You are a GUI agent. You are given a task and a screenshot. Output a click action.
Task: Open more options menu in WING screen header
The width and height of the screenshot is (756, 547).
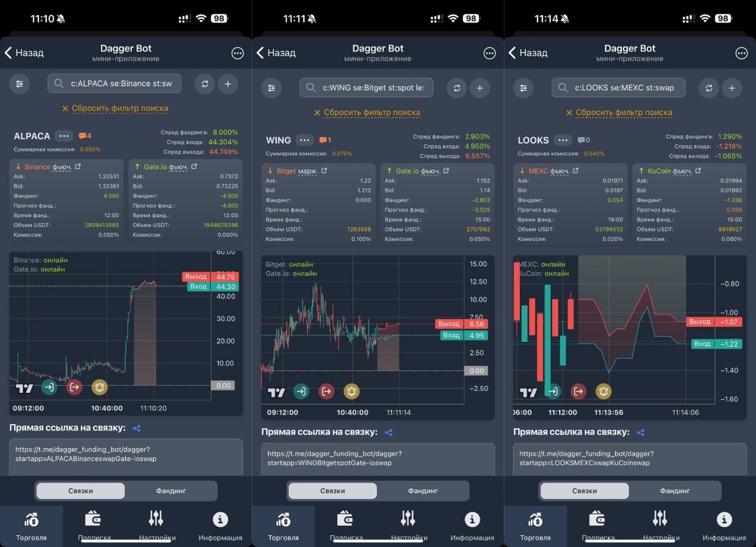490,54
